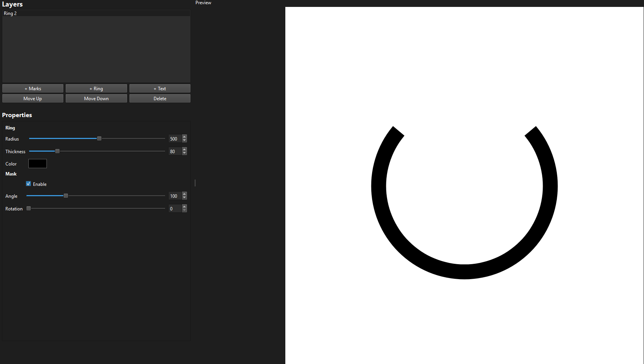
Task: Click the Thickness decrement arrow
Action: coord(184,153)
